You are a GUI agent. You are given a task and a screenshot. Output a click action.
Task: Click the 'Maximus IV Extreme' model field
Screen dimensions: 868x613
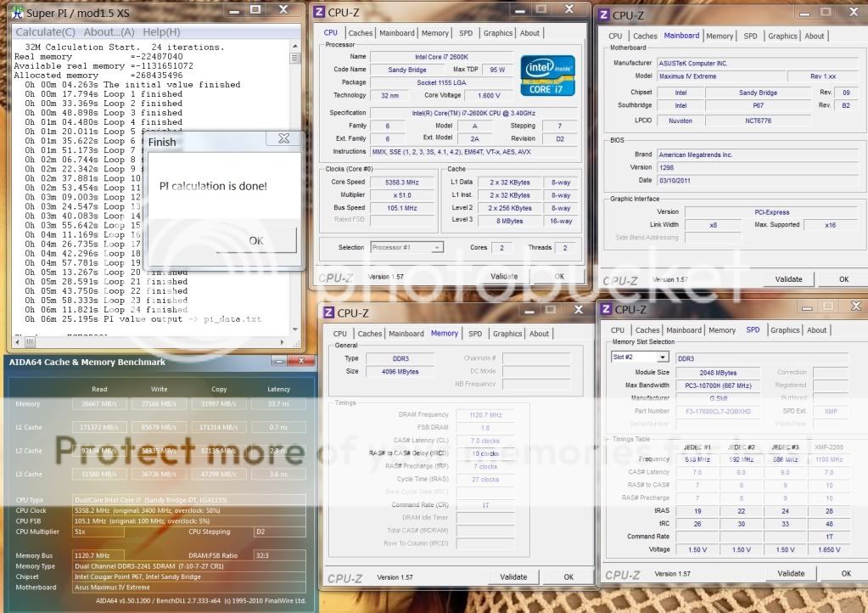(720, 76)
